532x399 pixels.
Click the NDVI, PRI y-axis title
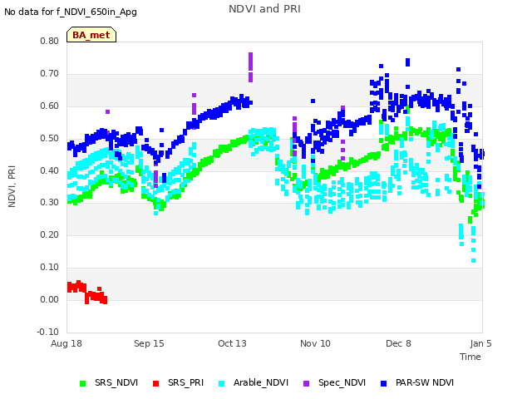click(x=12, y=186)
